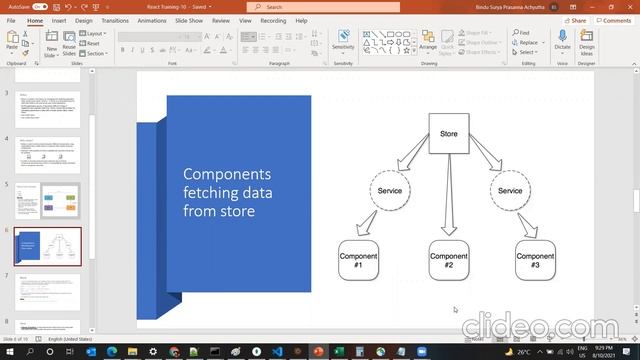
Task: Click the font color swatch button
Action: tap(223, 50)
